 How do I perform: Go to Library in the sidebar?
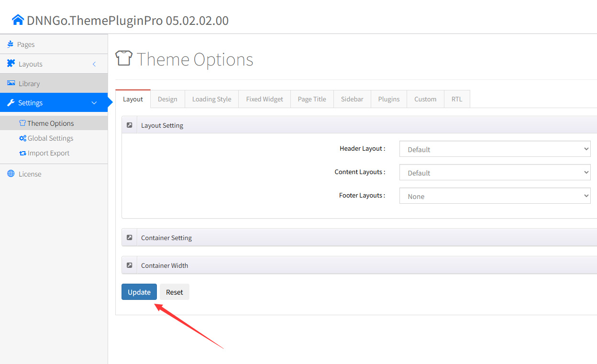click(x=54, y=83)
